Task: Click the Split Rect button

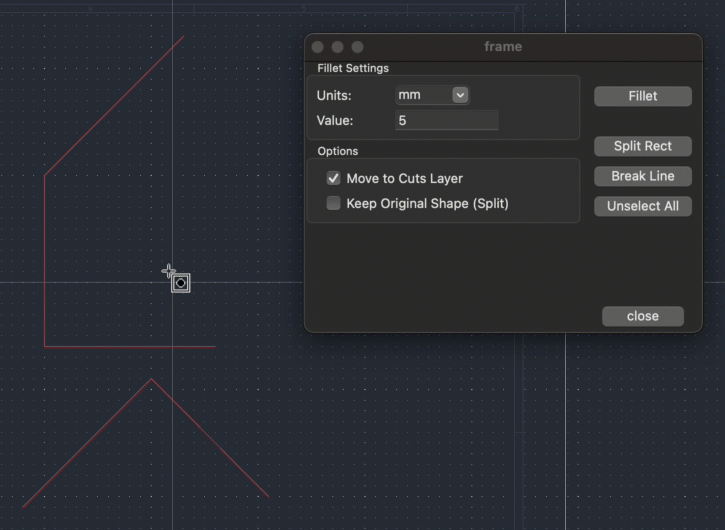Action: tap(643, 146)
